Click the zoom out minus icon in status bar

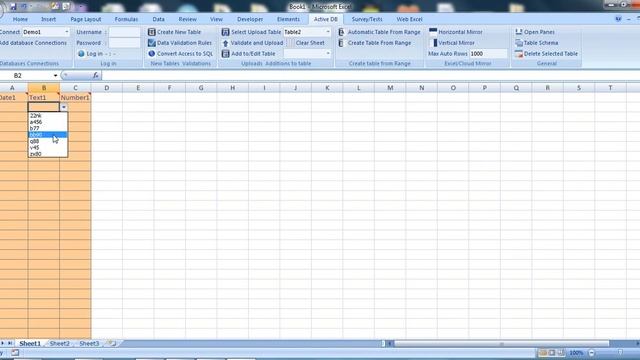(591, 353)
